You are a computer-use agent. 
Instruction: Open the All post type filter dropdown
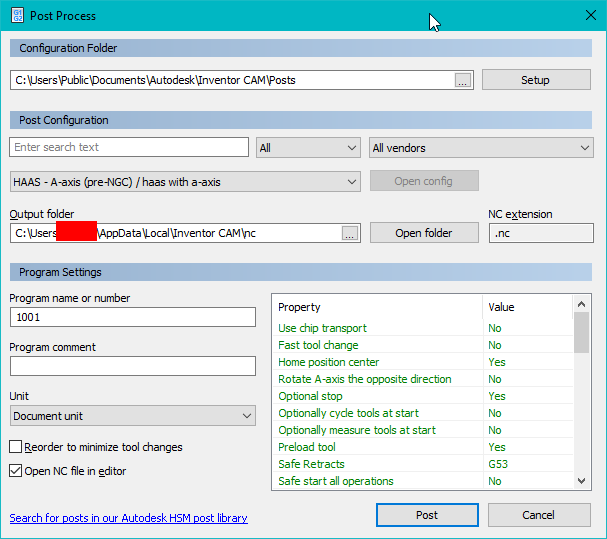(308, 148)
